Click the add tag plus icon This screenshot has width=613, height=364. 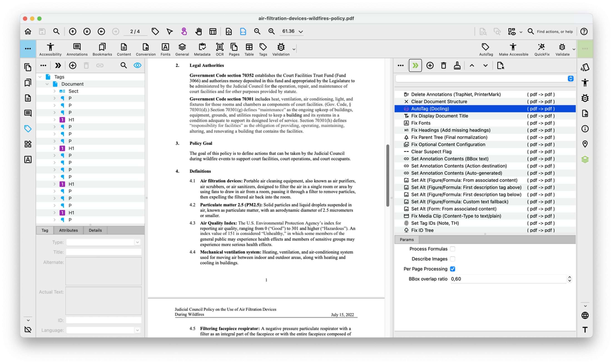pos(72,66)
